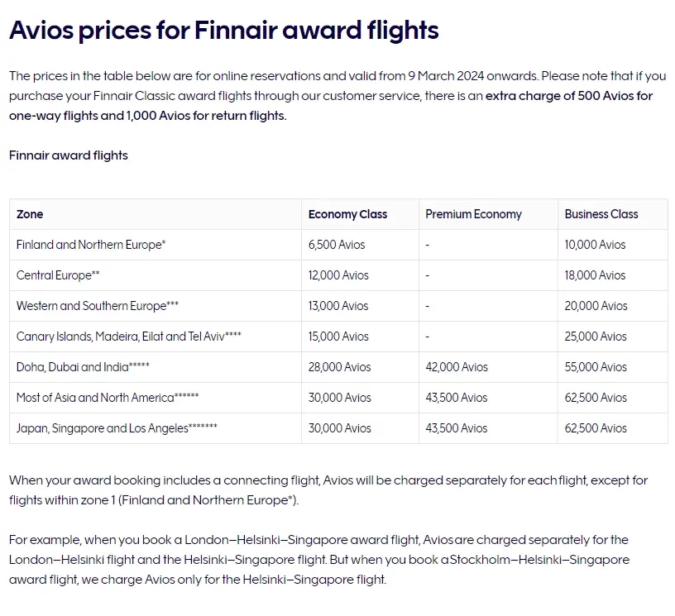The height and width of the screenshot is (616, 675).
Task: Click the '28,000 Avios' economy price cell
Action: (x=339, y=367)
